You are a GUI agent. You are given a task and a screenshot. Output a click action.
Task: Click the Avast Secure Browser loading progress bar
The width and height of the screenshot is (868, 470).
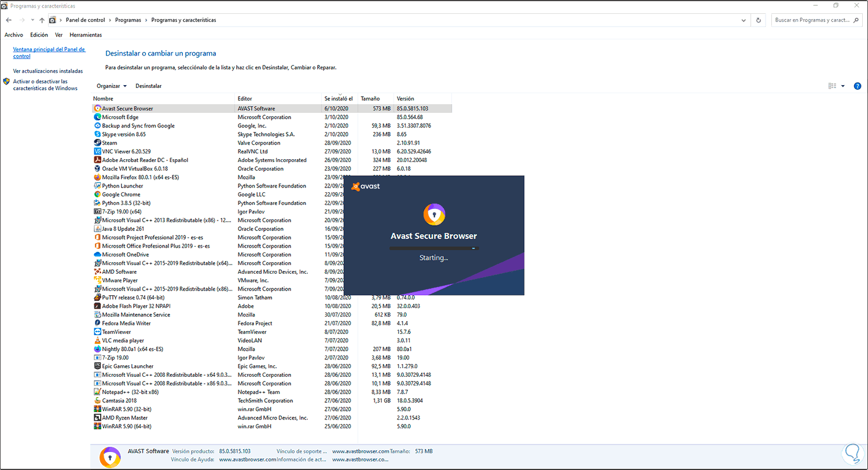pyautogui.click(x=433, y=248)
